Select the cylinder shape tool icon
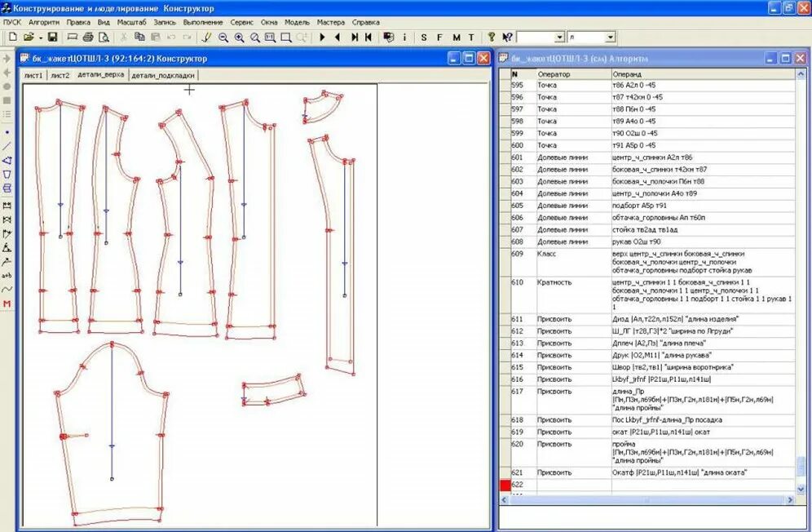Image resolution: width=812 pixels, height=532 pixels. pyautogui.click(x=7, y=188)
